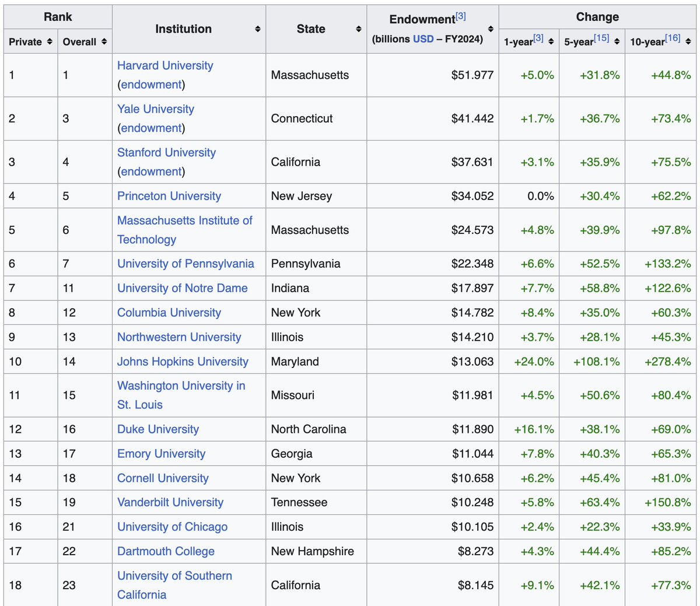Select Georgia state cell
Screen dimensions: 700x606
click(x=316, y=454)
